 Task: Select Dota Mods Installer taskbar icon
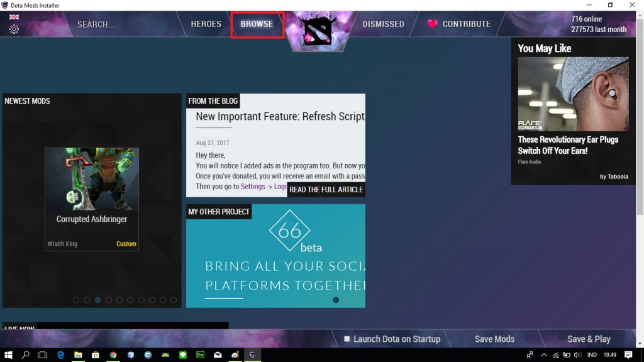click(253, 355)
